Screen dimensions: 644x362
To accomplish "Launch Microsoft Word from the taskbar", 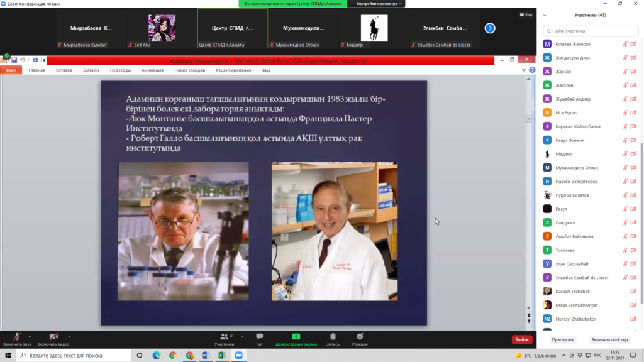I will point(206,356).
